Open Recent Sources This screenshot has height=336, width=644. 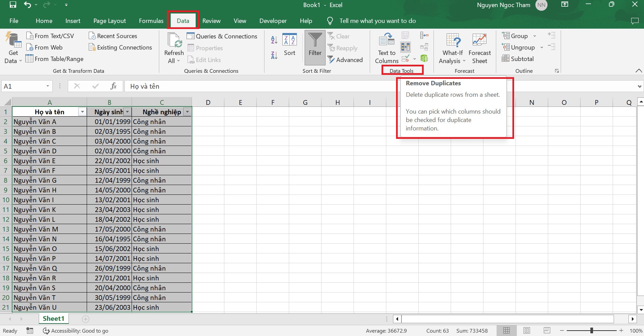pyautogui.click(x=113, y=36)
